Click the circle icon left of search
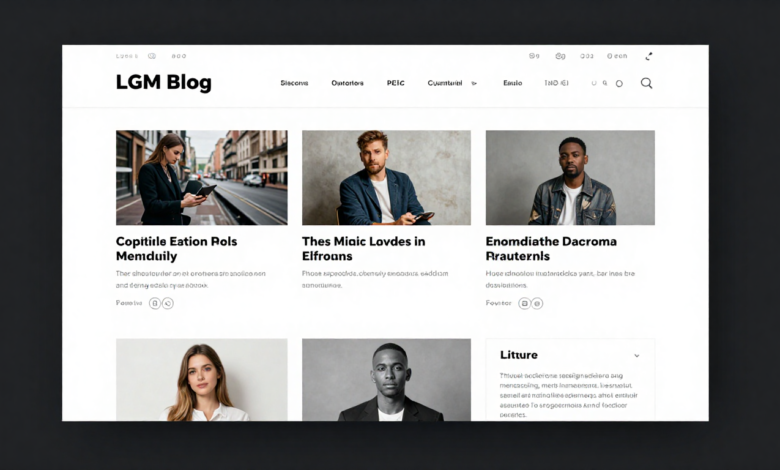This screenshot has width=780, height=470. click(x=619, y=84)
